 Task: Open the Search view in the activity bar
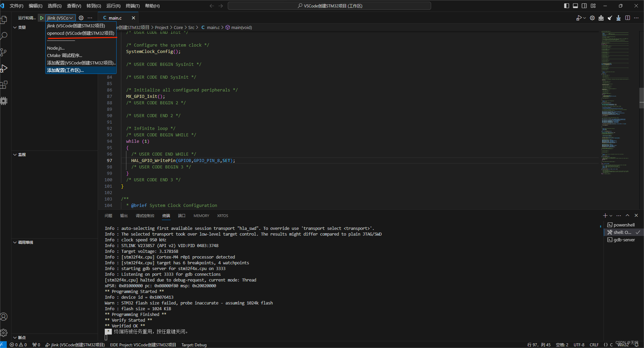tap(4, 36)
